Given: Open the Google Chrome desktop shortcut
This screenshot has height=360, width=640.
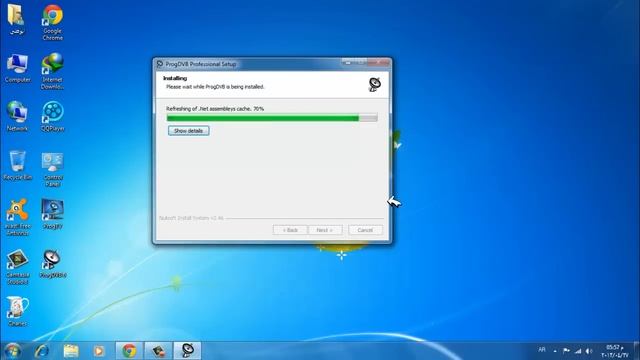Looking at the screenshot, I should 53,22.
